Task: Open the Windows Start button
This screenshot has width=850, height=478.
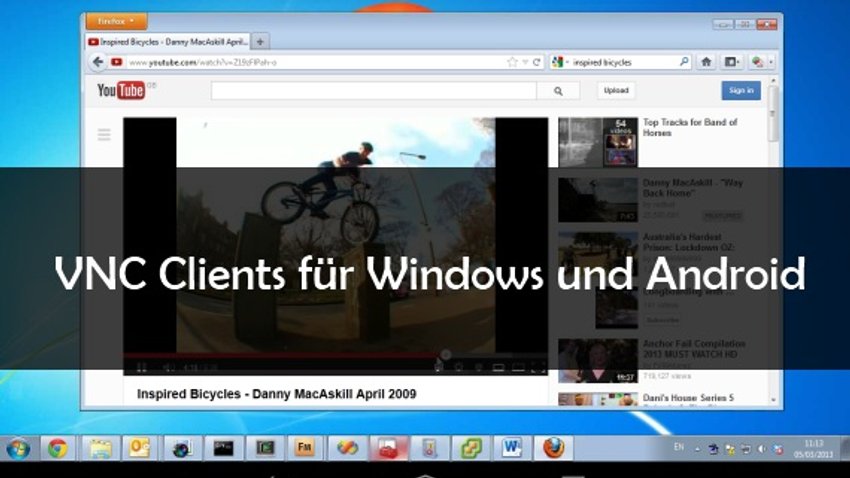Action: click(x=18, y=449)
